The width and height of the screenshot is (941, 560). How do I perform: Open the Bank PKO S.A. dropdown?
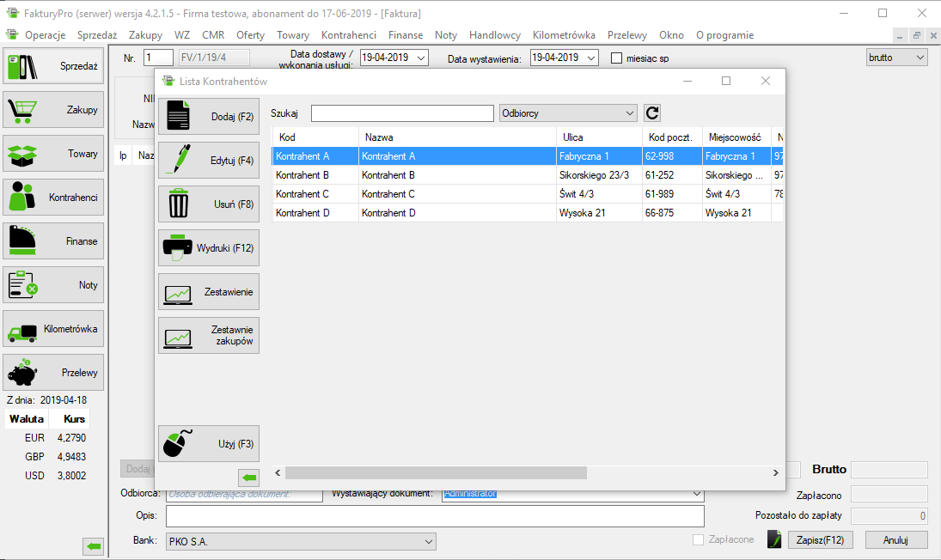[x=428, y=542]
